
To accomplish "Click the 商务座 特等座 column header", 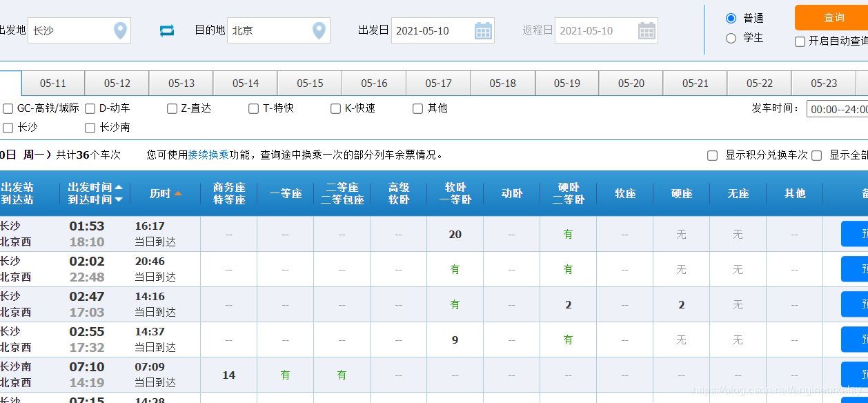I will point(229,194).
